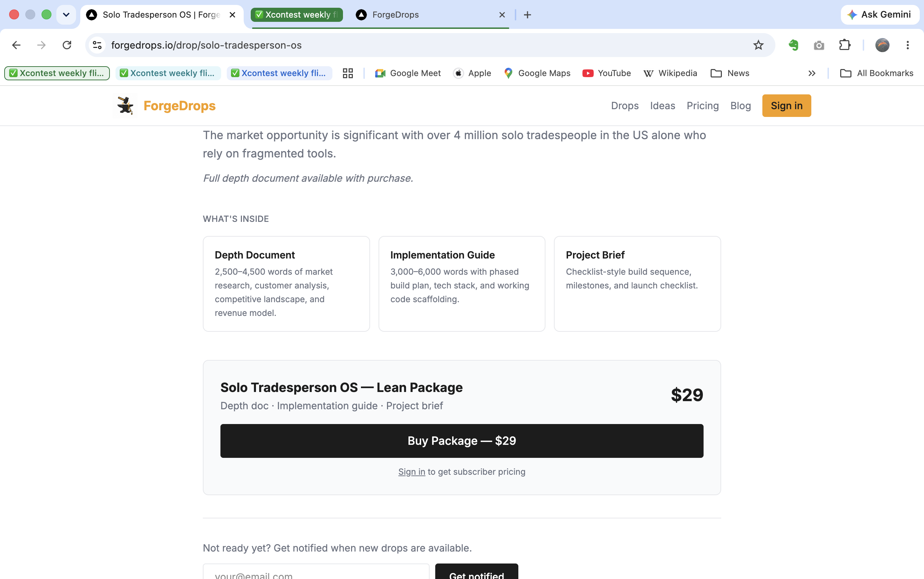Open the Ideas nav menu item
The width and height of the screenshot is (924, 579).
point(662,106)
